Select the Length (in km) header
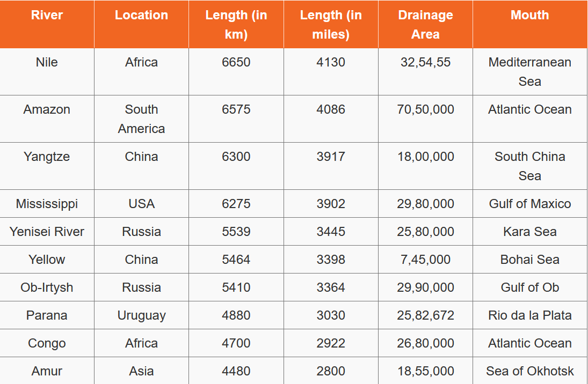 (236, 25)
